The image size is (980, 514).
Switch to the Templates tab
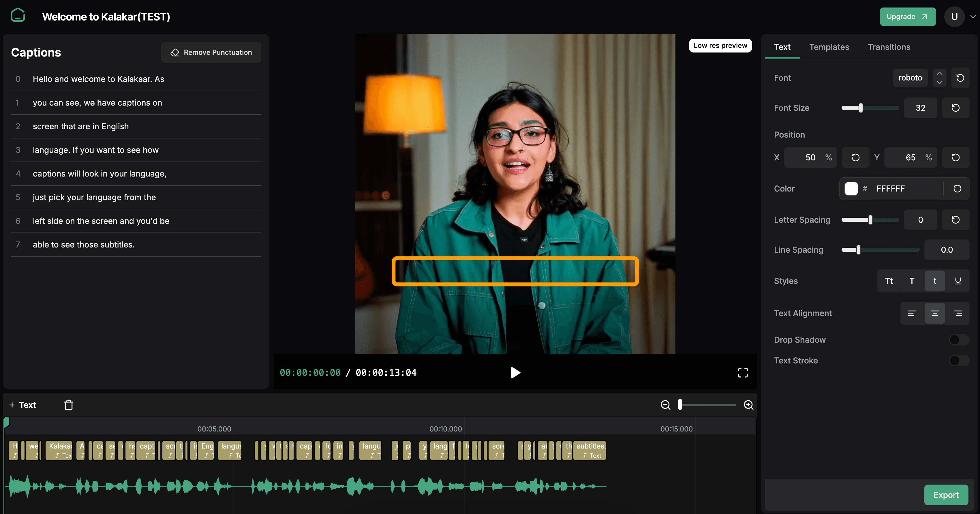click(x=829, y=47)
